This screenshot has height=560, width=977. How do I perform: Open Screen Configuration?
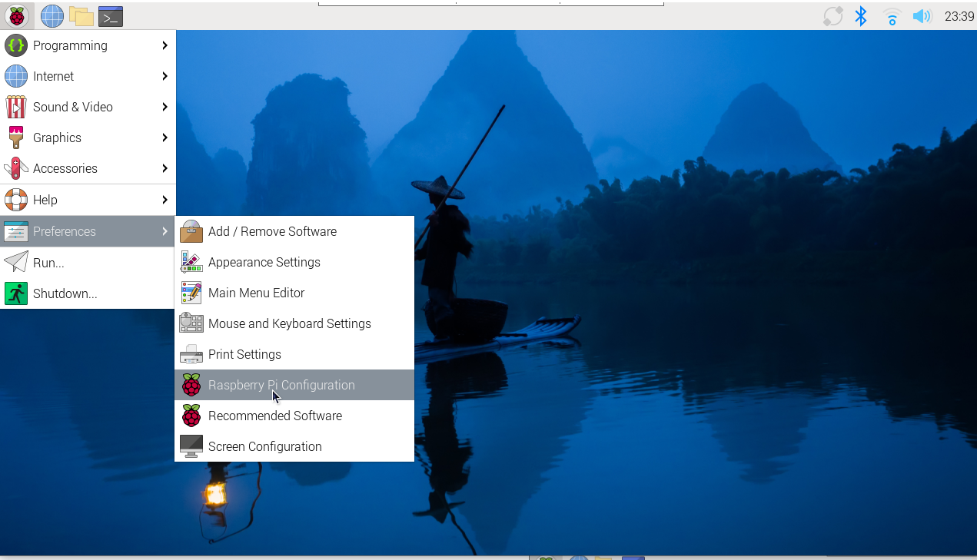coord(294,446)
